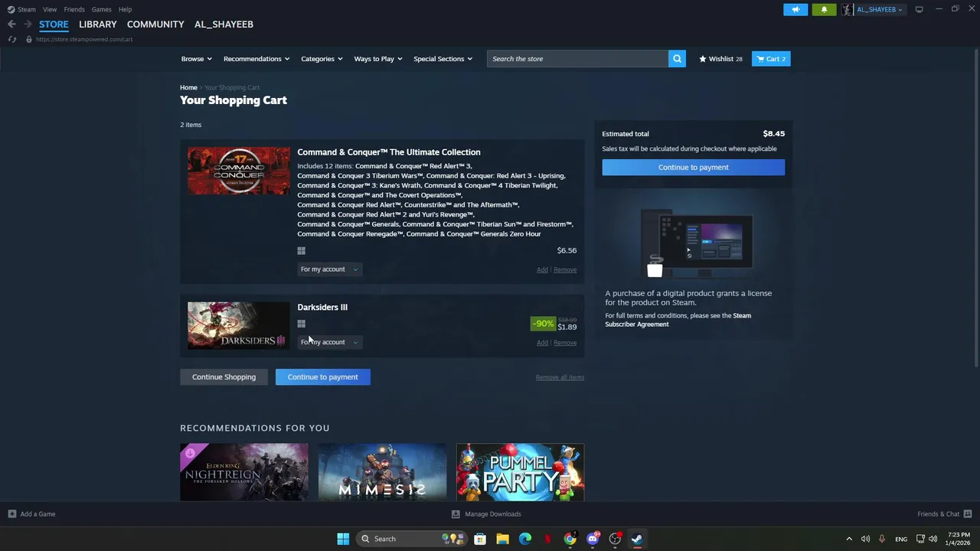Click the magnifier search button in store
980x551 pixels.
[677, 59]
